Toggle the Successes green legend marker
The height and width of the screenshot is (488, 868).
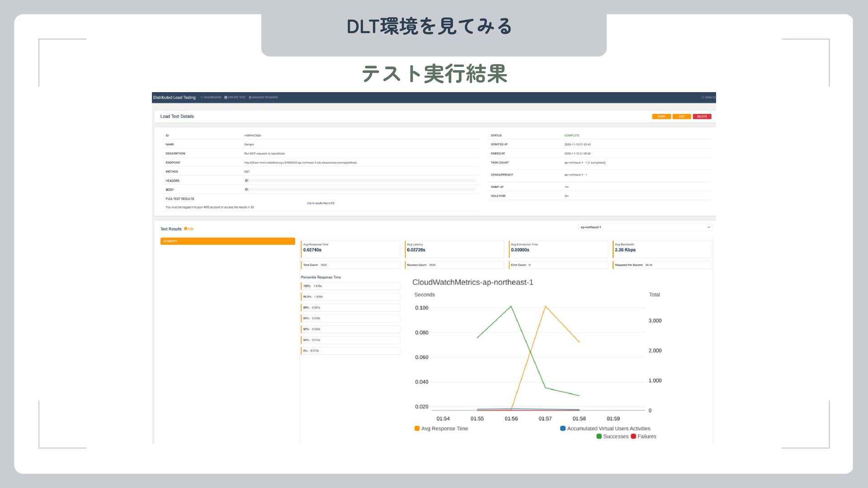point(599,436)
